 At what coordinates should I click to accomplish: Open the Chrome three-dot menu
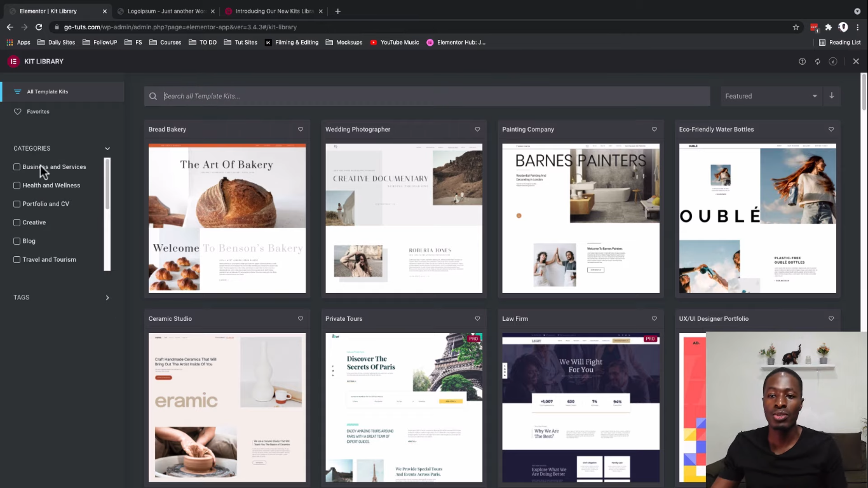pos(858,27)
